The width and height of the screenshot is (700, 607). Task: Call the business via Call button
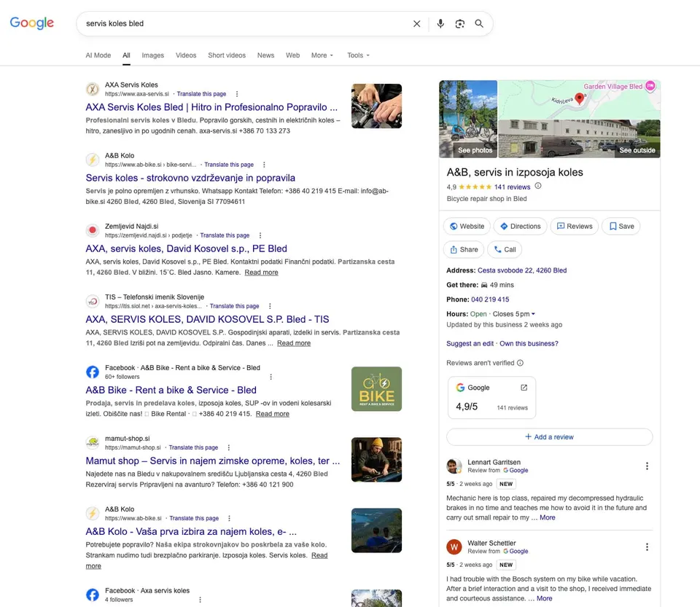[x=505, y=250]
